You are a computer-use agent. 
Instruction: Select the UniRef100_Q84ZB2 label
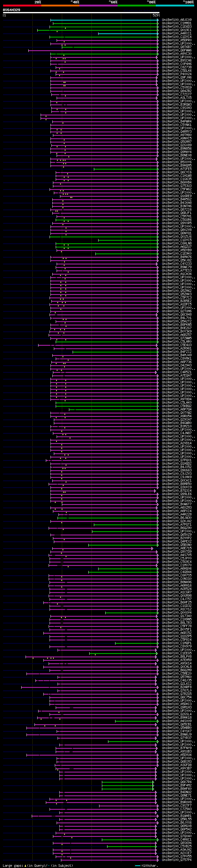click(176, 91)
